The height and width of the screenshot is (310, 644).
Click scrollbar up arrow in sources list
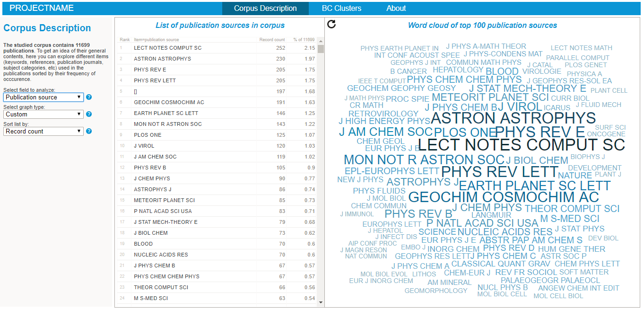click(x=321, y=40)
